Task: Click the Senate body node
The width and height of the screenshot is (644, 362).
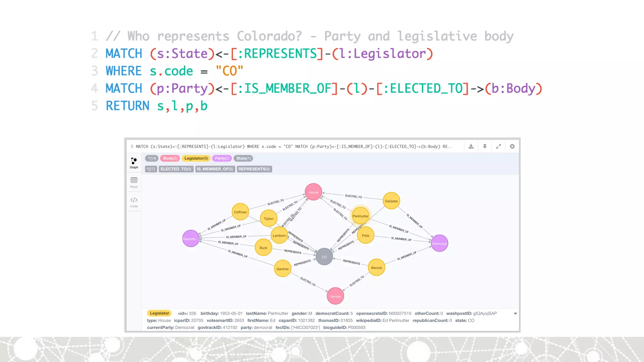Action: pos(335,296)
